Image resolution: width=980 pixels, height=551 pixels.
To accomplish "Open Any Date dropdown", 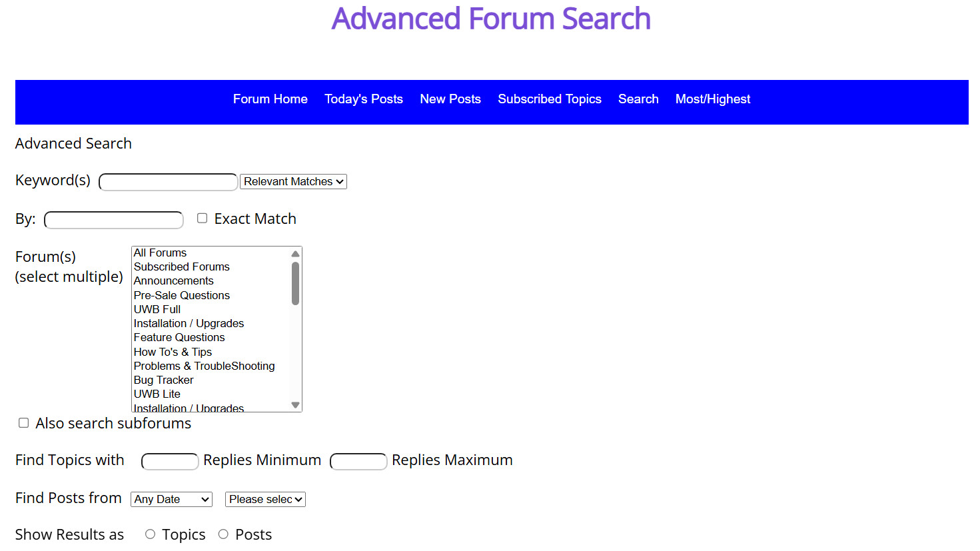I will [x=171, y=500].
